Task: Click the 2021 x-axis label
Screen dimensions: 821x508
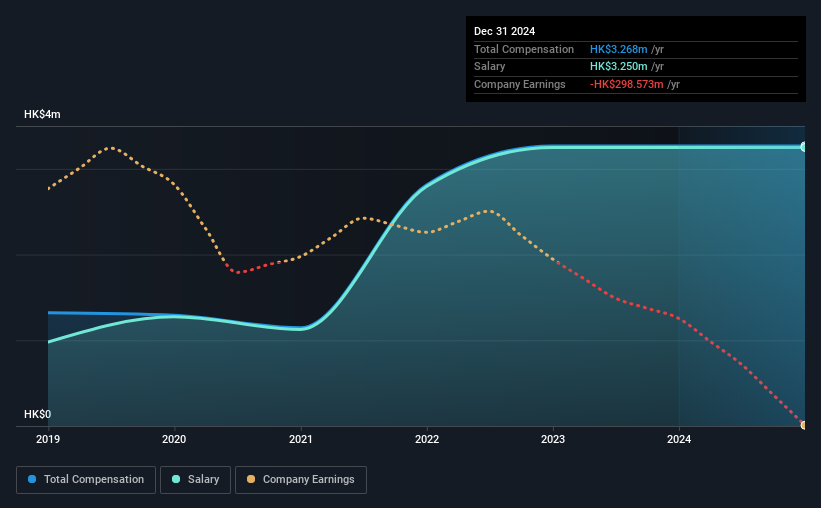Action: 301,439
